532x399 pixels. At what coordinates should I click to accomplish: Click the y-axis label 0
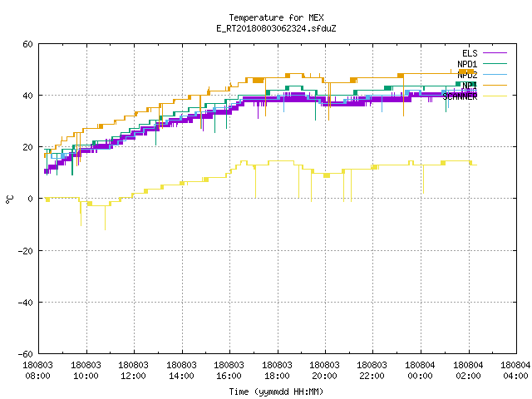pyautogui.click(x=30, y=199)
